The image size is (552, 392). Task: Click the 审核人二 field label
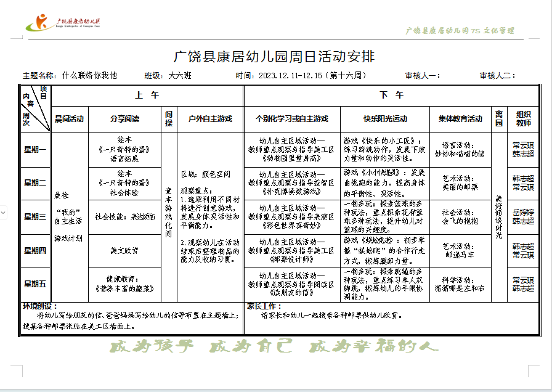click(497, 75)
